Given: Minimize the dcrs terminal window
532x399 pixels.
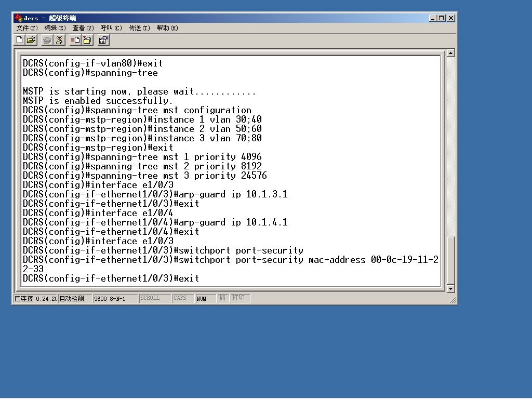Looking at the screenshot, I should (x=433, y=18).
